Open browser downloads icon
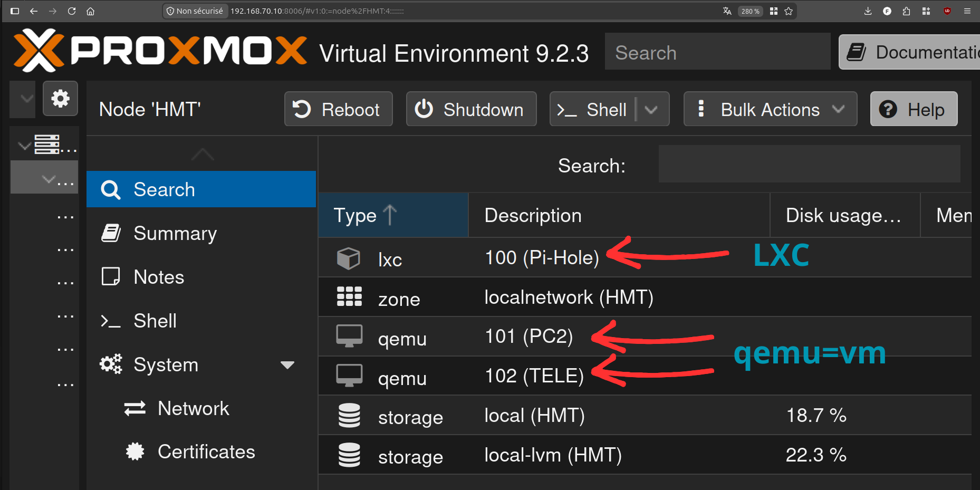 click(868, 11)
